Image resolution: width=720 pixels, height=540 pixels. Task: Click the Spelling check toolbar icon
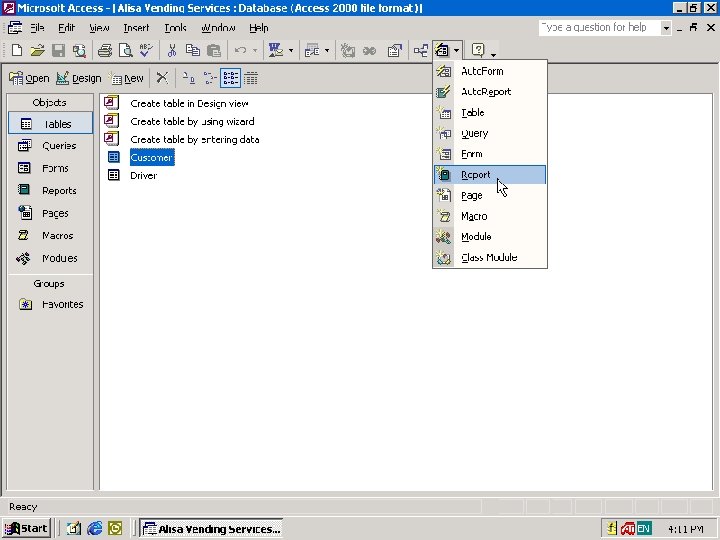[x=146, y=50]
